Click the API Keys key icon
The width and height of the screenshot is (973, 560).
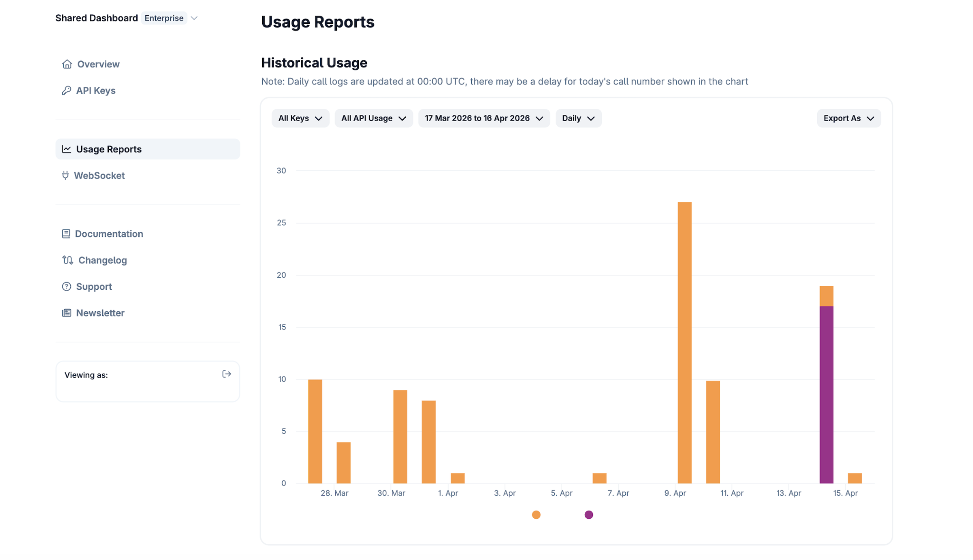(67, 90)
